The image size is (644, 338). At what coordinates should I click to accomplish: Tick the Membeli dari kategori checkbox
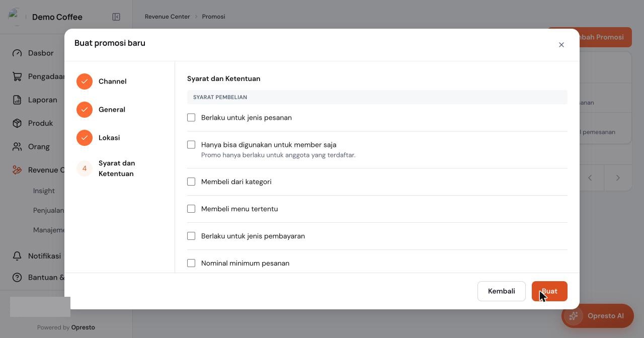click(x=191, y=182)
